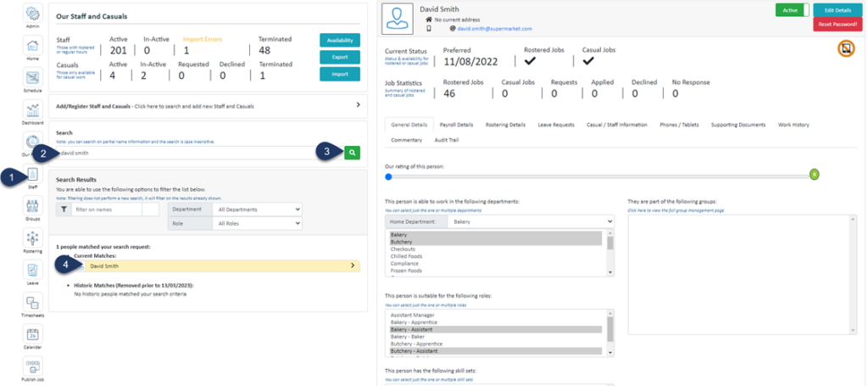The image size is (868, 386).
Task: Open the Phones / Tablets tab
Action: [x=679, y=125]
